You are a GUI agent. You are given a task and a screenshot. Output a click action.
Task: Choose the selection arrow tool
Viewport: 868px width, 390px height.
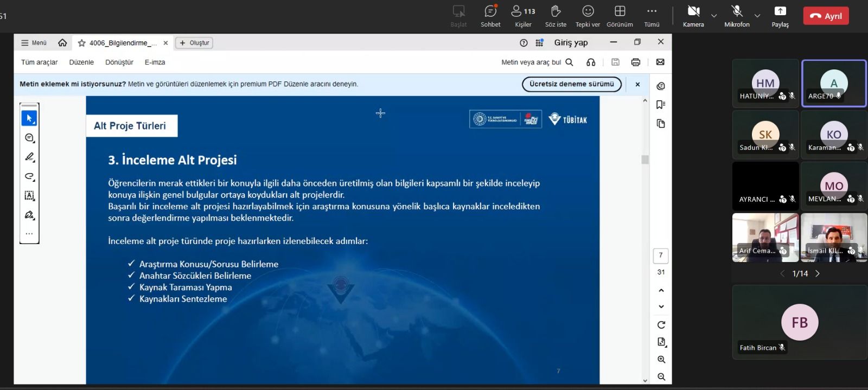29,118
